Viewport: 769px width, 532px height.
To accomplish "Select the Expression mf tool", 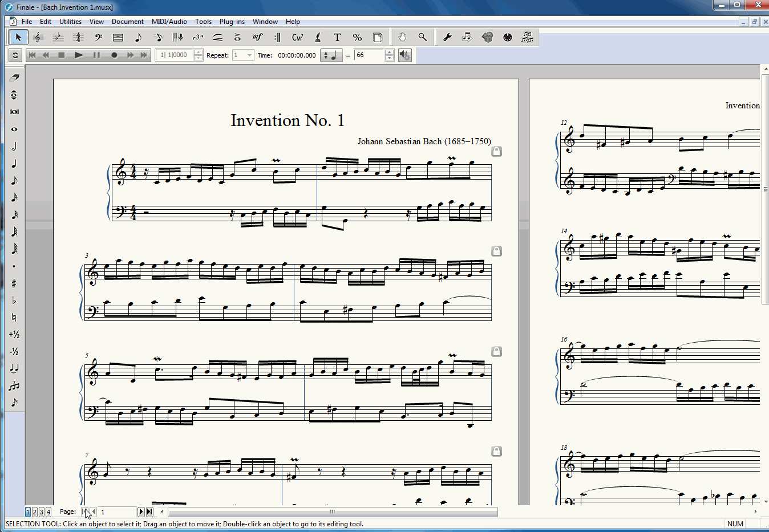I will click(257, 38).
